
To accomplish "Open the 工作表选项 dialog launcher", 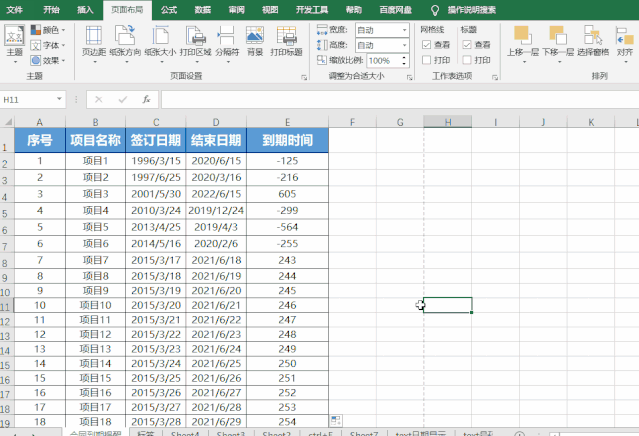I will (495, 77).
